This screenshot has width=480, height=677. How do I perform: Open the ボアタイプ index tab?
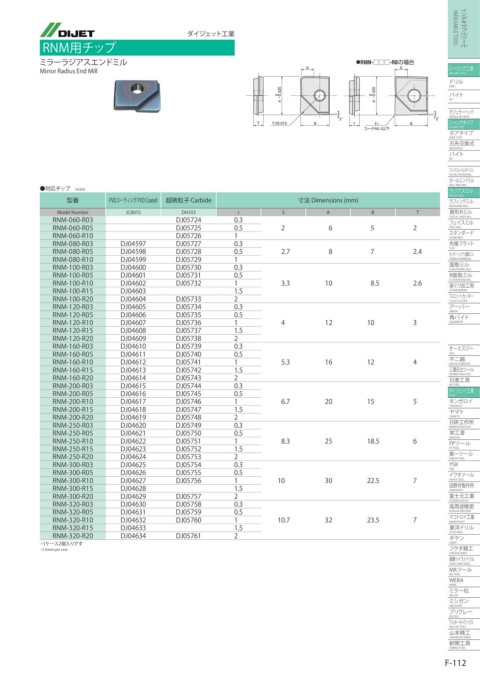click(x=464, y=134)
